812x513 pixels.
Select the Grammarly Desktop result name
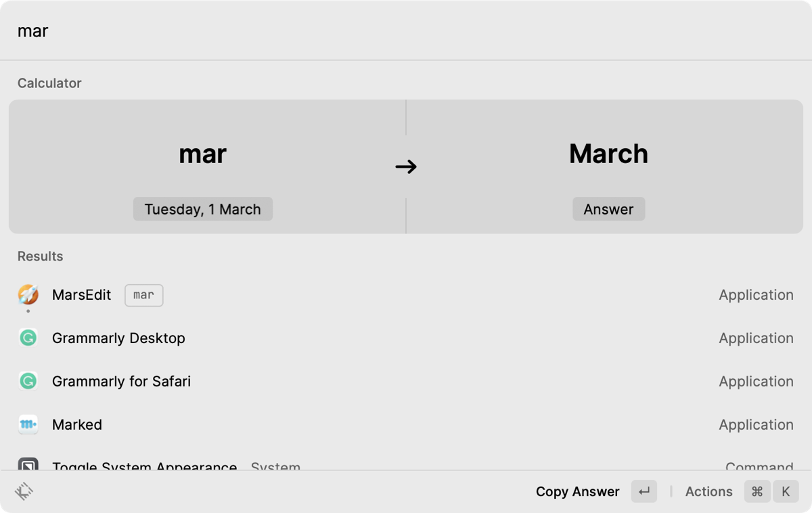pos(118,338)
